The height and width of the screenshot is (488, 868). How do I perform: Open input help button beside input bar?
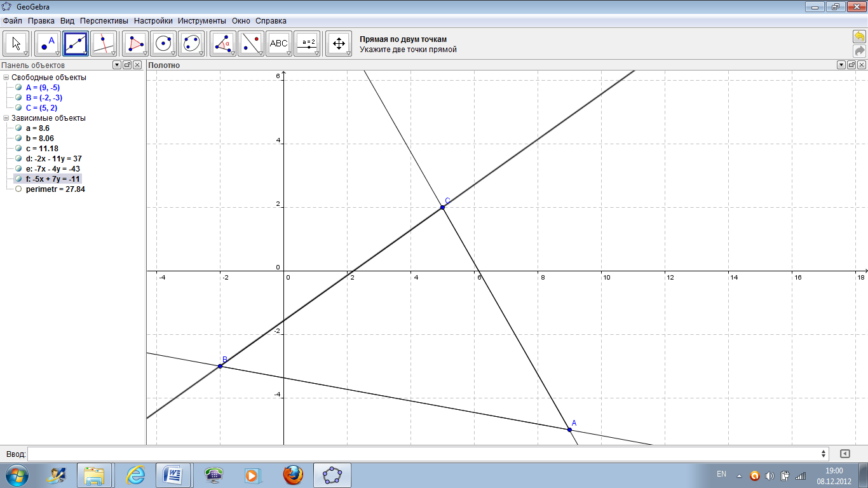(844, 454)
